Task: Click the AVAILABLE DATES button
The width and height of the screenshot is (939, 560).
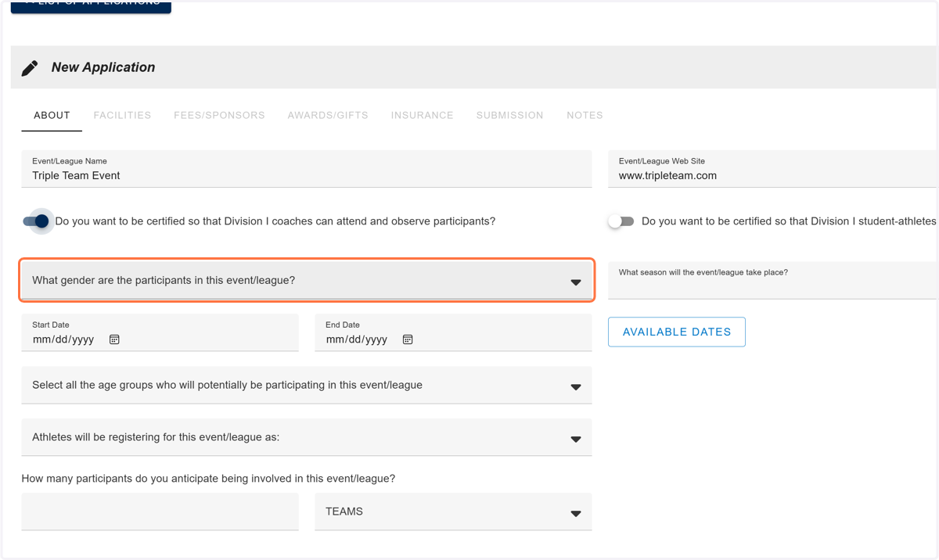Action: (677, 332)
